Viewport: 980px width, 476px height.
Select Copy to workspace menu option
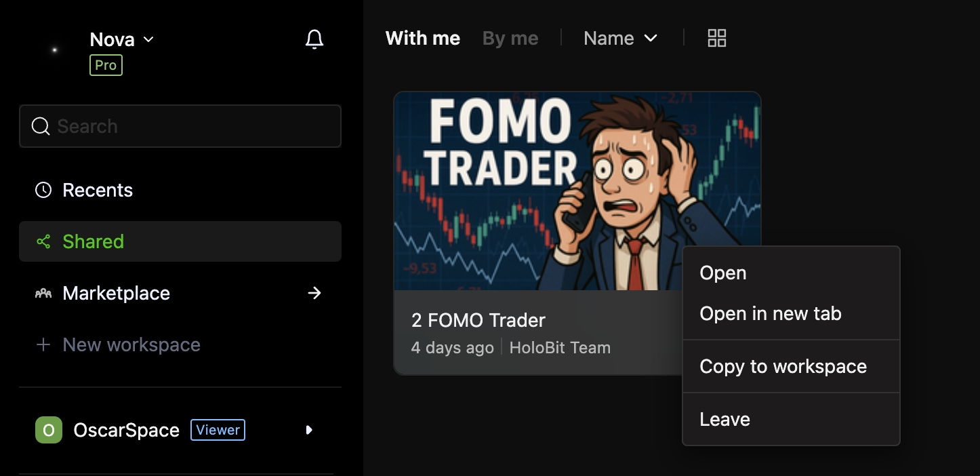tap(783, 366)
